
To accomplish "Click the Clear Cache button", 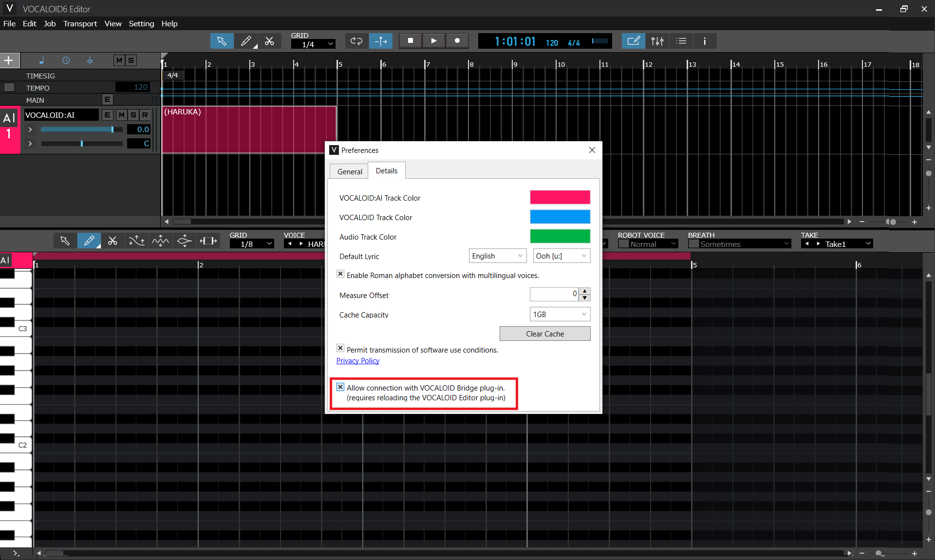I will (545, 334).
